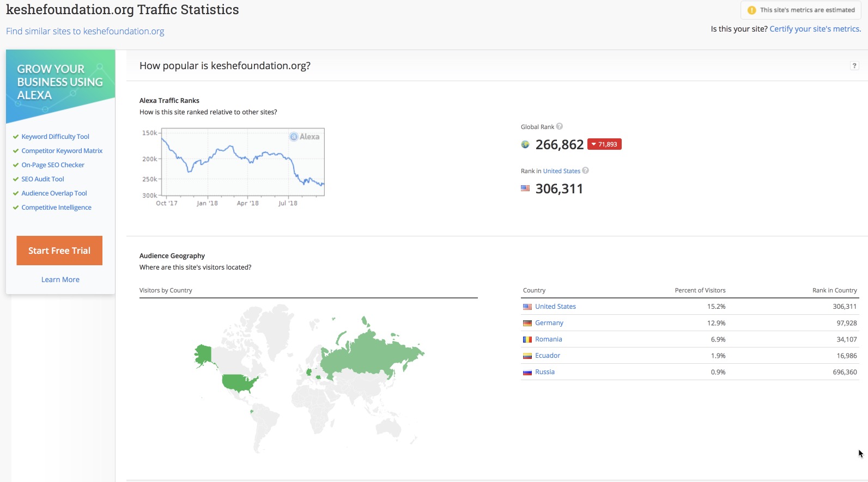Click the US flag icon beside rank 306,311
Screen dimensions: 868x482
[525, 188]
